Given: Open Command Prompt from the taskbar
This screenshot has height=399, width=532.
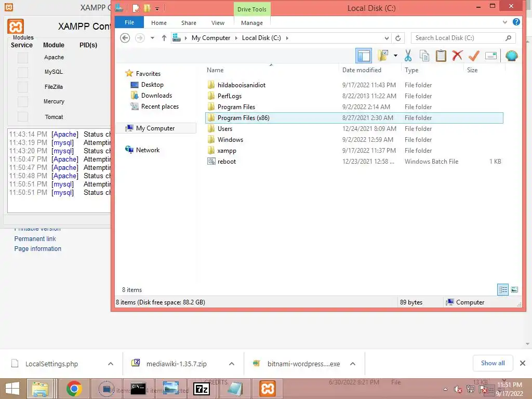Looking at the screenshot, I should click(138, 389).
